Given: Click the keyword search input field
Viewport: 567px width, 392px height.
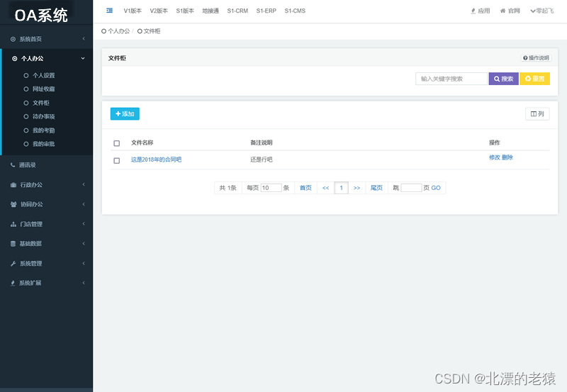Looking at the screenshot, I should pyautogui.click(x=451, y=79).
